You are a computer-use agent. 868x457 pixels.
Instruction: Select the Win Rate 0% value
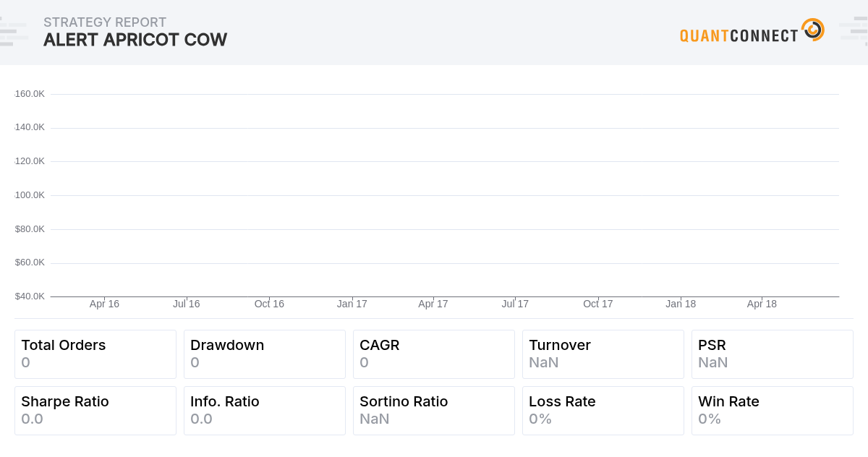tap(710, 419)
